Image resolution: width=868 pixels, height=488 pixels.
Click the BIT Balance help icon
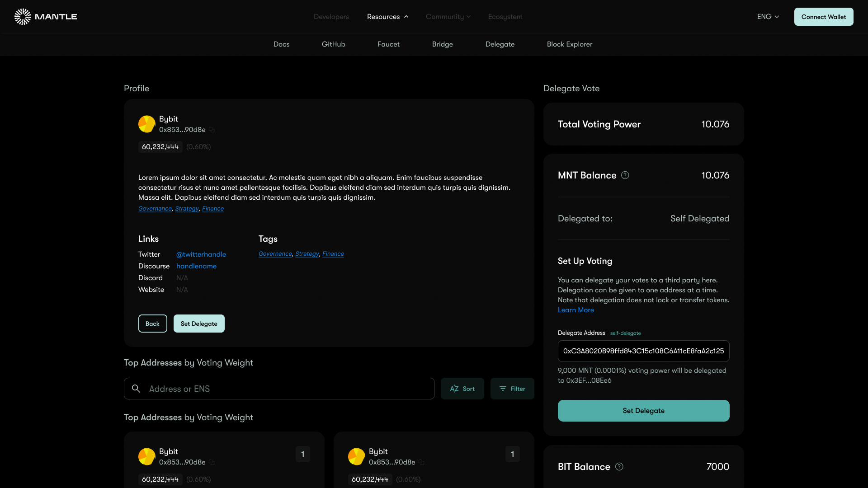tap(619, 467)
